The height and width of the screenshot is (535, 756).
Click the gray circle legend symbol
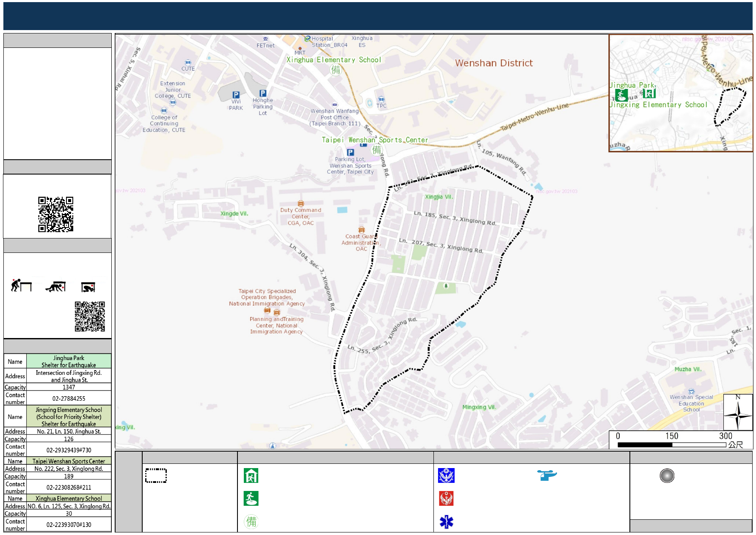(667, 476)
